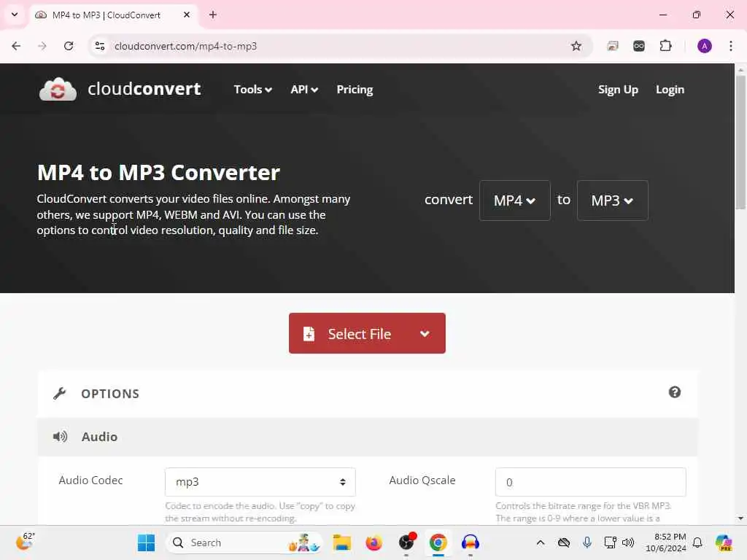Open the Audio Codec mp3 dropdown
This screenshot has width=747, height=560.
(260, 482)
